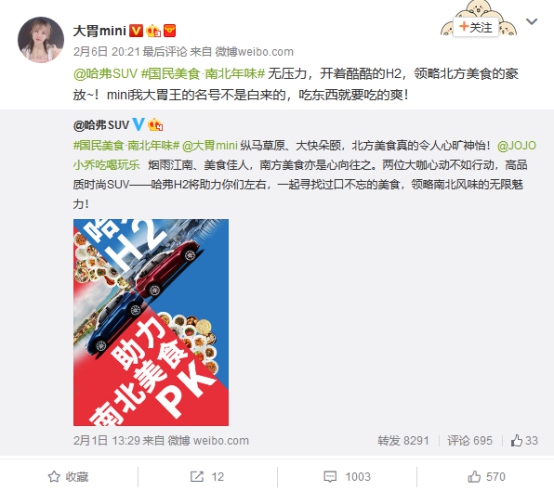Click the orange V verification badge
The height and width of the screenshot is (492, 554).
pos(136,31)
